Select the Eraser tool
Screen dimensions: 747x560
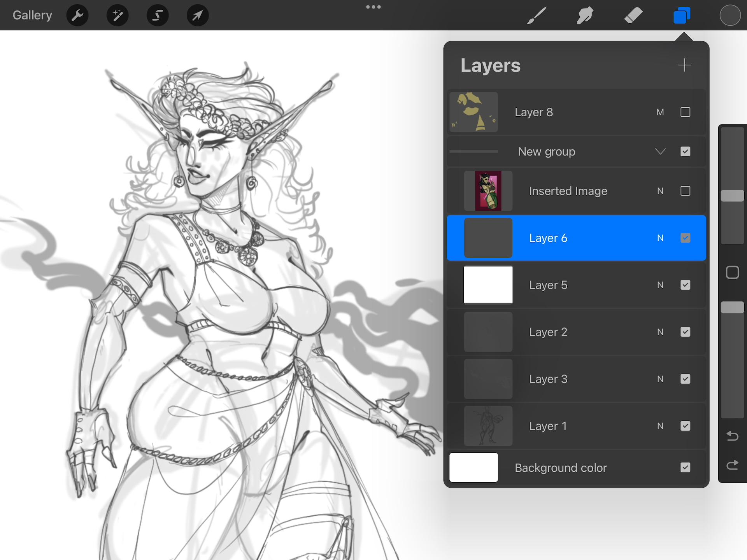(x=633, y=16)
